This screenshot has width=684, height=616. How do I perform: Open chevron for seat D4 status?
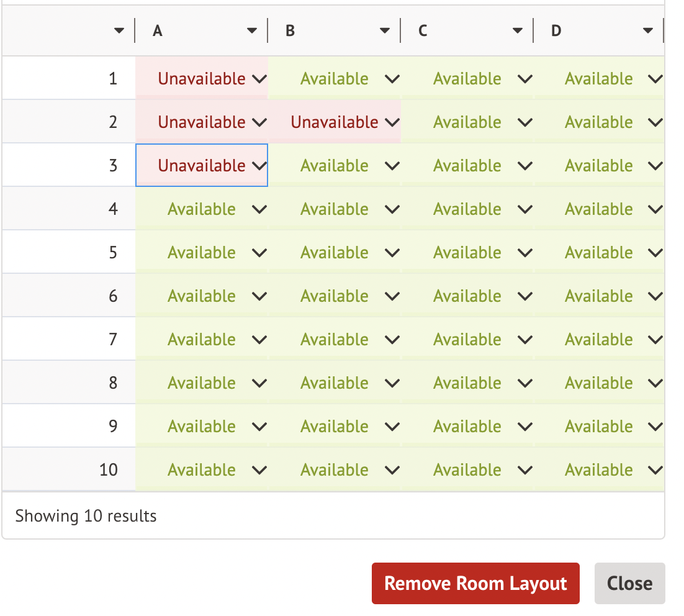point(655,209)
